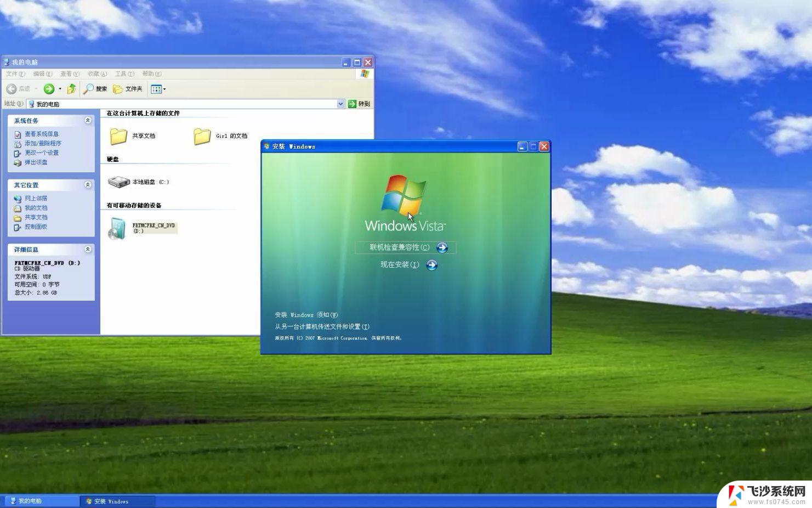Open 共享文档 in the sidebar

pyautogui.click(x=36, y=217)
